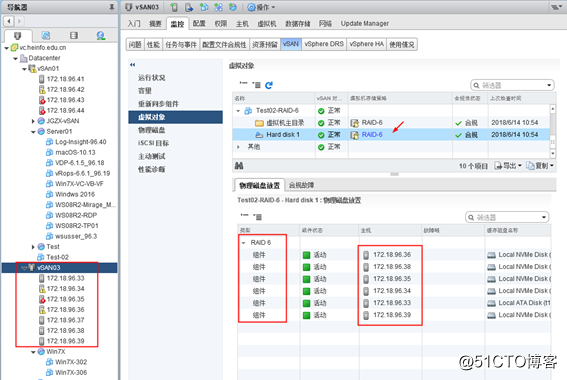Open the Storage inventory tab
This screenshot has height=380, width=567.
point(74,35)
